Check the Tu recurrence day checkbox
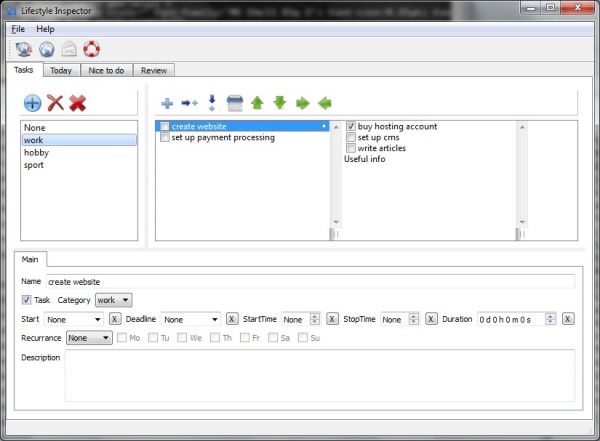Screen dimensions: 600x441 click(153, 337)
